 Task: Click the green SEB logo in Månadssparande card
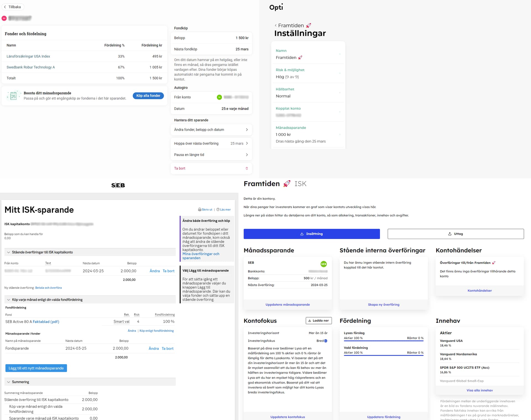(x=323, y=264)
